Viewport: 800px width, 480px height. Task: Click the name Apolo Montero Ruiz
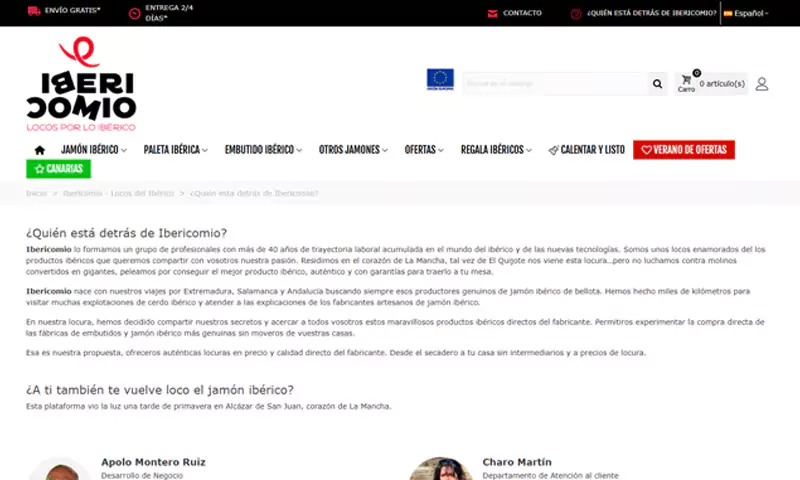click(153, 462)
